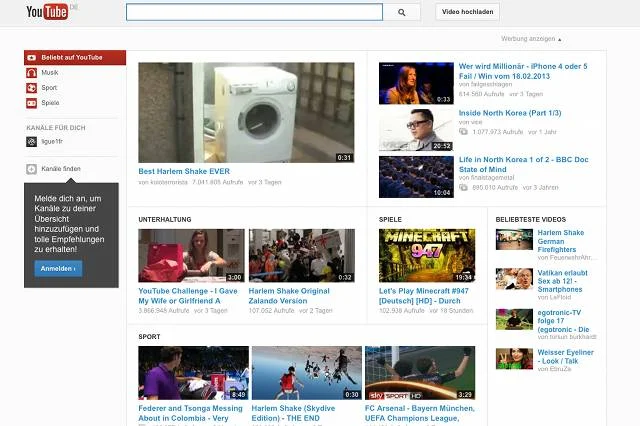The image size is (640, 426).
Task: Open Vatikan erlaubt Sex ab 12 thumbnail
Action: 514,279
